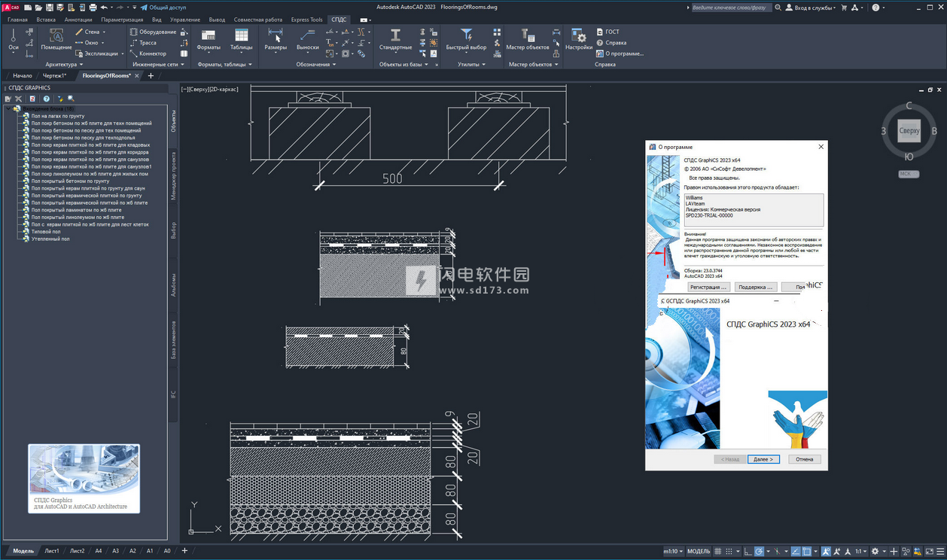Switch to the Вставка ribbon tab
The width and height of the screenshot is (947, 560).
coord(46,20)
